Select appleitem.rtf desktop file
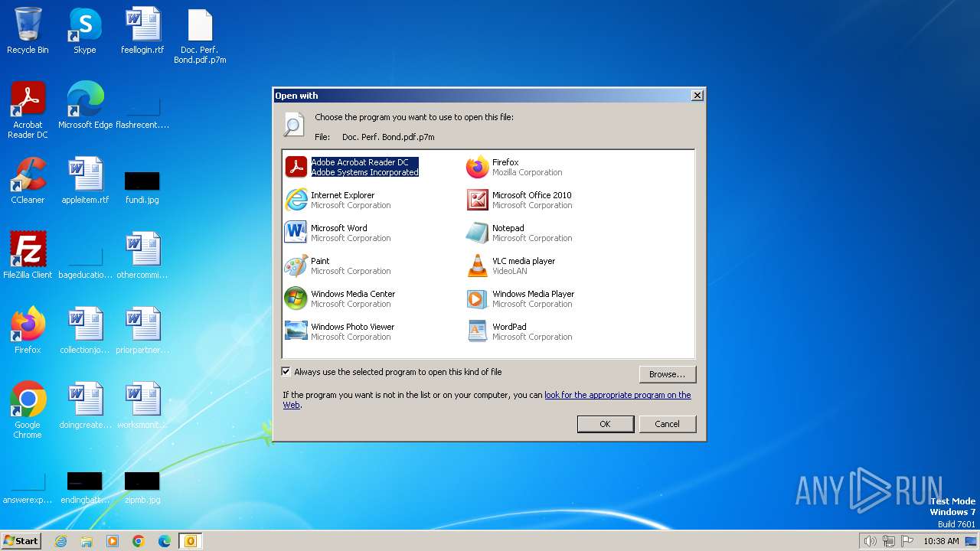This screenshot has width=980, height=551. [85, 181]
